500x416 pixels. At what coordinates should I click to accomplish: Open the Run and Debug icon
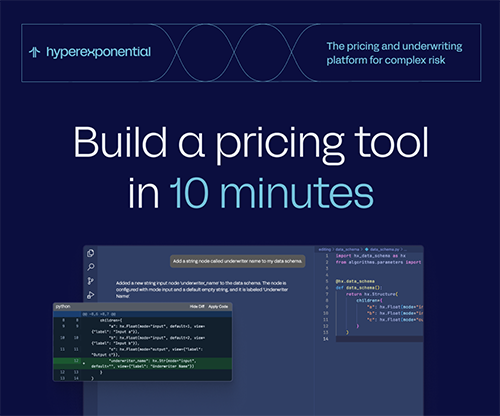90,295
